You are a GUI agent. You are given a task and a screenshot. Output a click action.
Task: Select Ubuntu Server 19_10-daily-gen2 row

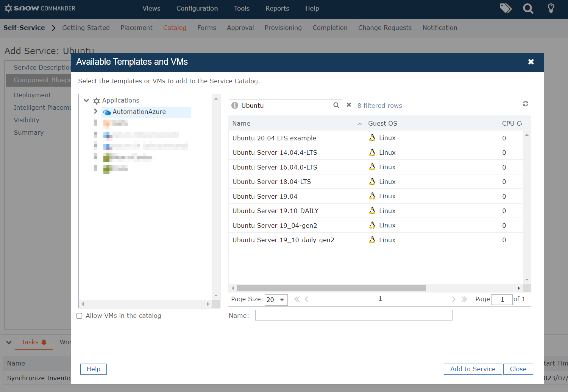tap(376, 240)
